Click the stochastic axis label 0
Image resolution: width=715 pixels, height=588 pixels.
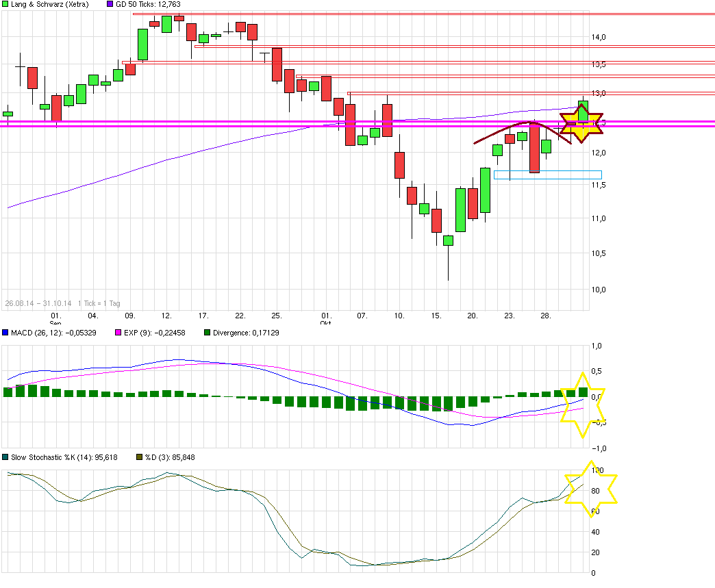593,573
